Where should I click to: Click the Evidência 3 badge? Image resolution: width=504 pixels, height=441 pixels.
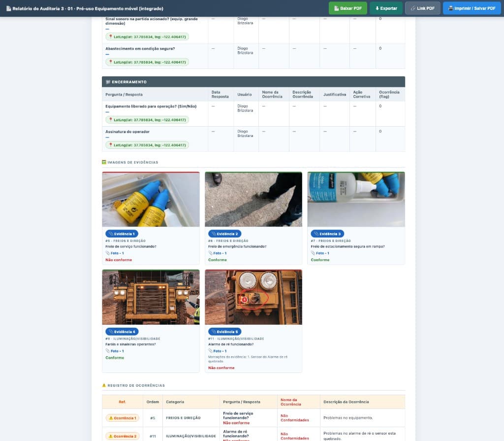pos(327,234)
